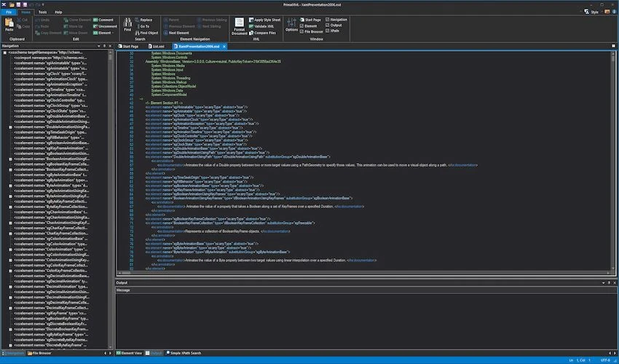Click Validate XML in the ribbon

264,26
